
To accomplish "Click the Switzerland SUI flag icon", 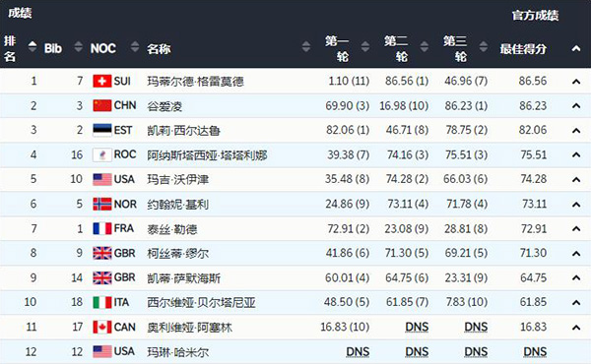I will coord(102,81).
